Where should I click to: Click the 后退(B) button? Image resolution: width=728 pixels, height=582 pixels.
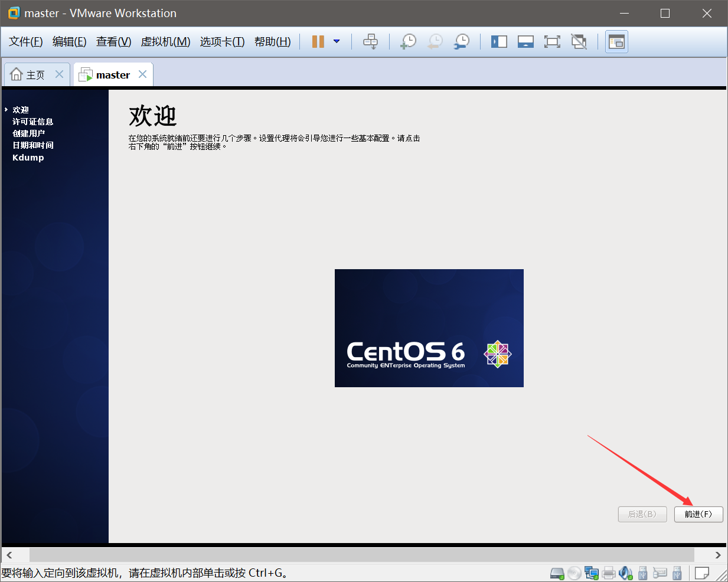tap(642, 514)
